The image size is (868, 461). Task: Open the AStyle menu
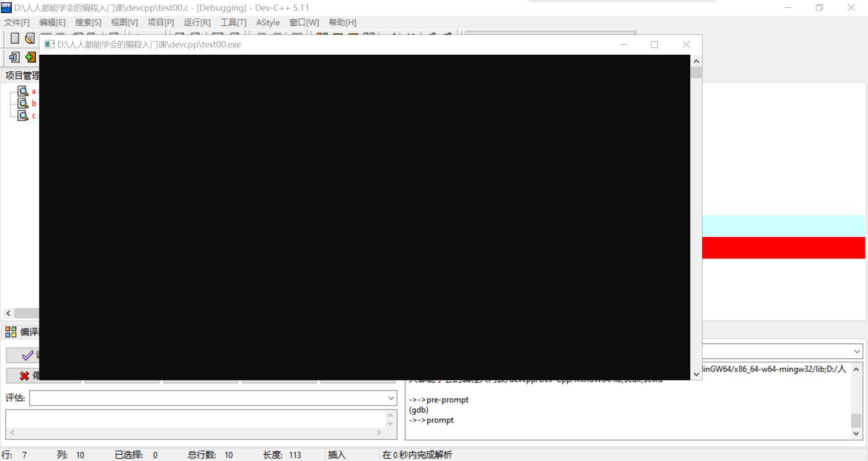point(268,23)
